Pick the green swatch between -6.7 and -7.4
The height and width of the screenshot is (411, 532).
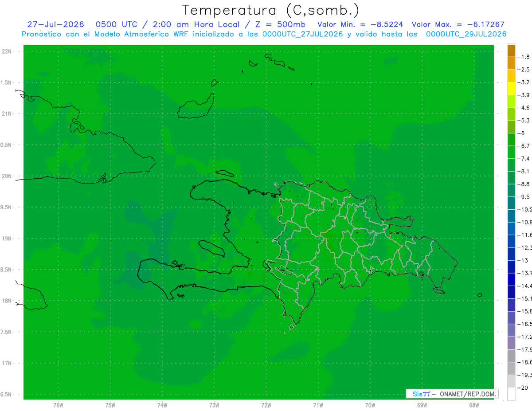click(x=511, y=152)
